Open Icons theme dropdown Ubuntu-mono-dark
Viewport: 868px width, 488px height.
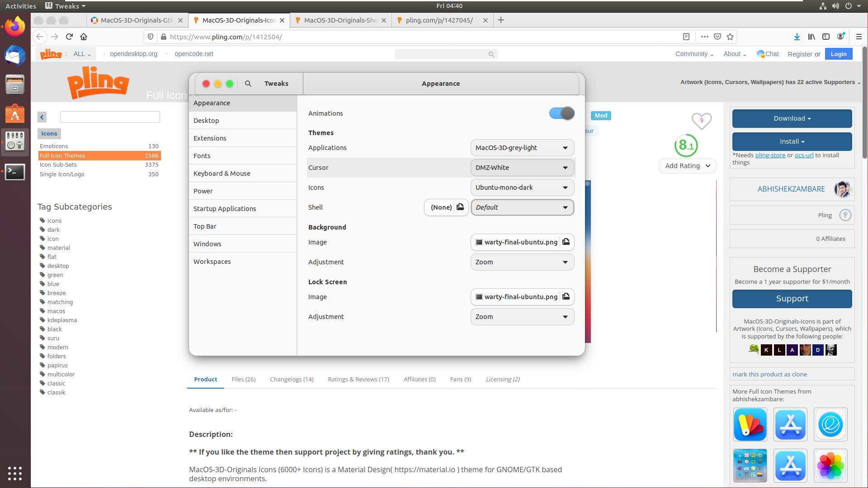[x=522, y=188]
